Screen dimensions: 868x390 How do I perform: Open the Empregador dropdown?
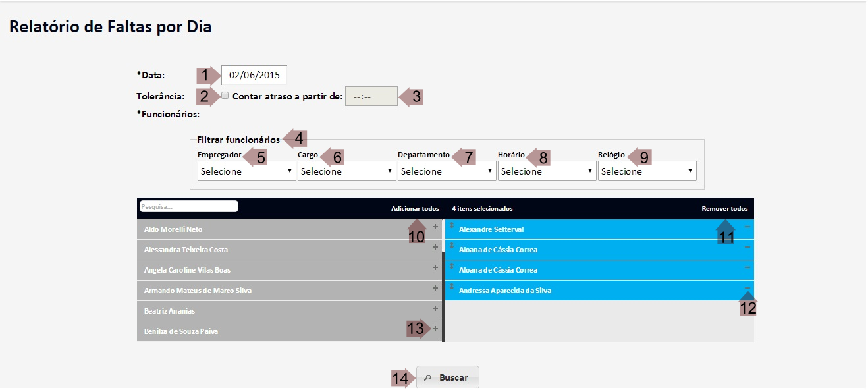247,171
